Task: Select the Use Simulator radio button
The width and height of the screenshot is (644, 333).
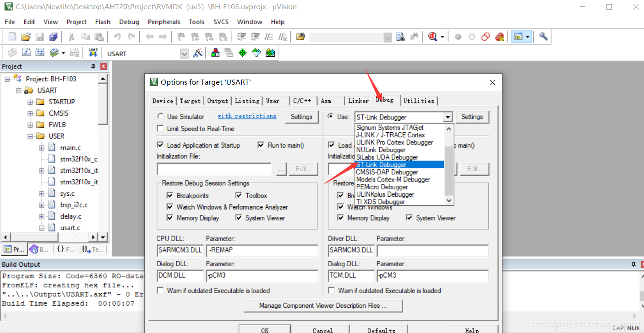Action: 160,117
